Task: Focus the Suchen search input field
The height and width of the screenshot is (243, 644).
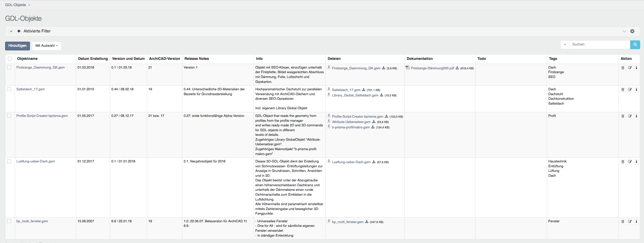Action: click(x=599, y=45)
